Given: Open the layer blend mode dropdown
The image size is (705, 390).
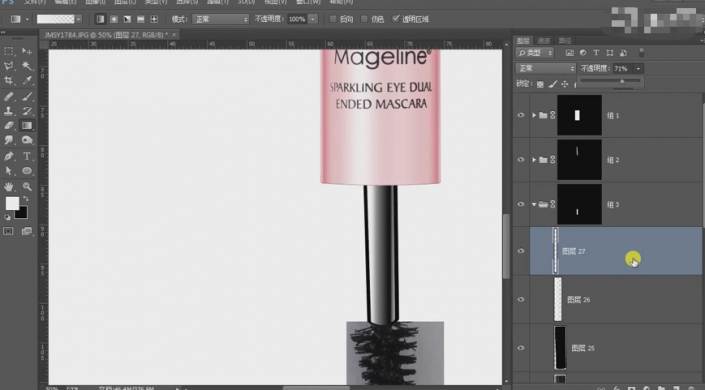Looking at the screenshot, I should [545, 68].
